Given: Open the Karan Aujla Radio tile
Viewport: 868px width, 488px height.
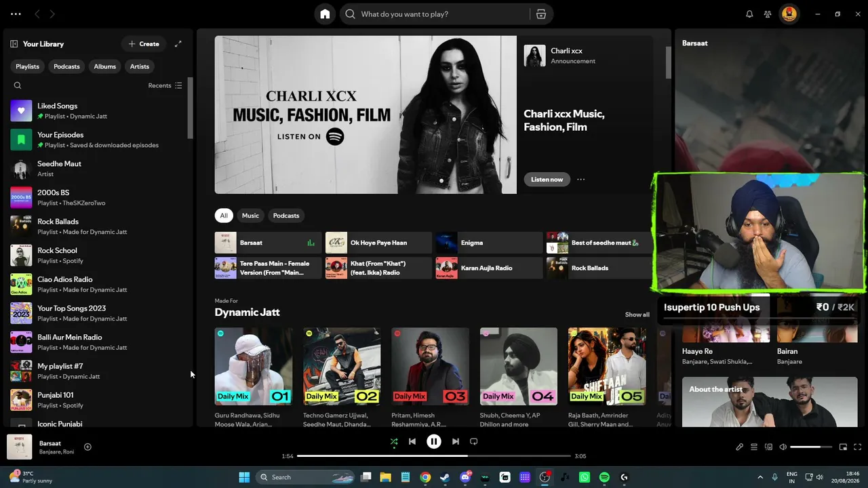Looking at the screenshot, I should point(489,268).
